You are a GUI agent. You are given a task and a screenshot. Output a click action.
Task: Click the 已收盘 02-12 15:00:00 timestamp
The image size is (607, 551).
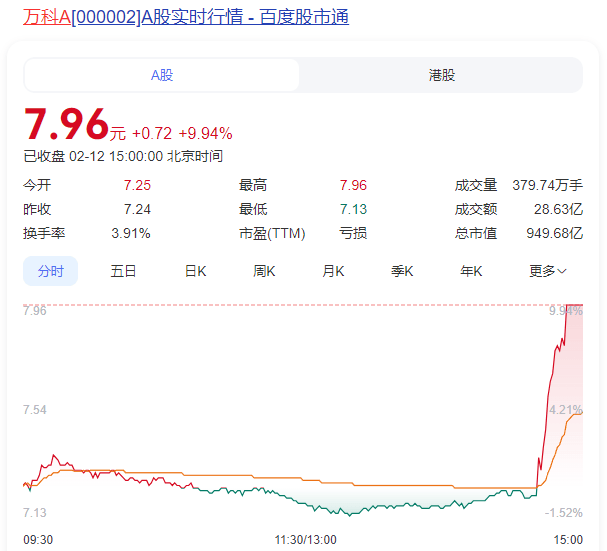123,156
